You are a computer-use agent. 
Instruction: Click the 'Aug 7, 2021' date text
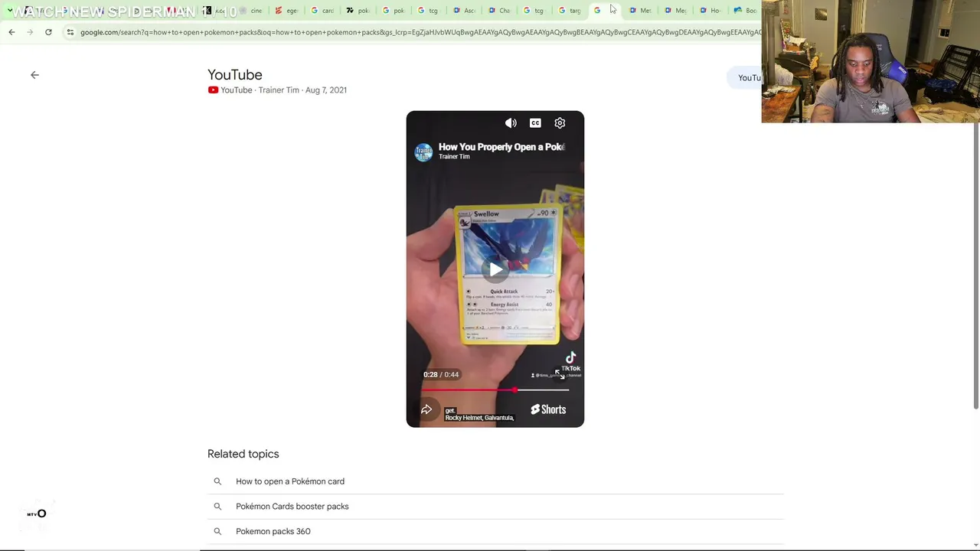[326, 90]
